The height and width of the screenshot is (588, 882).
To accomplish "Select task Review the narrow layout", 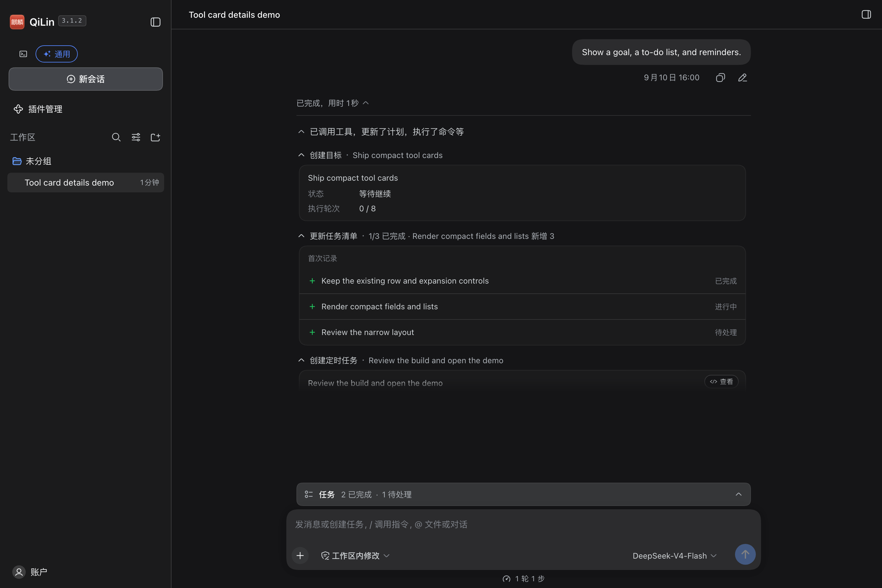I will coord(522,332).
